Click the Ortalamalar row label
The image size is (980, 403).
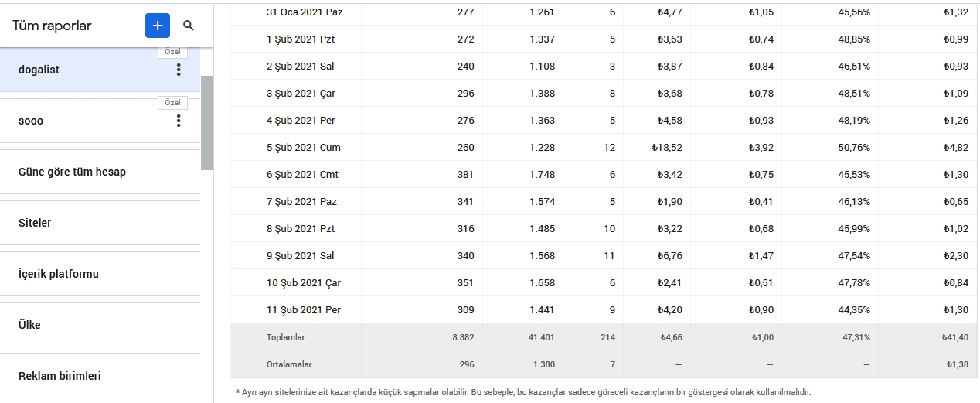click(289, 364)
